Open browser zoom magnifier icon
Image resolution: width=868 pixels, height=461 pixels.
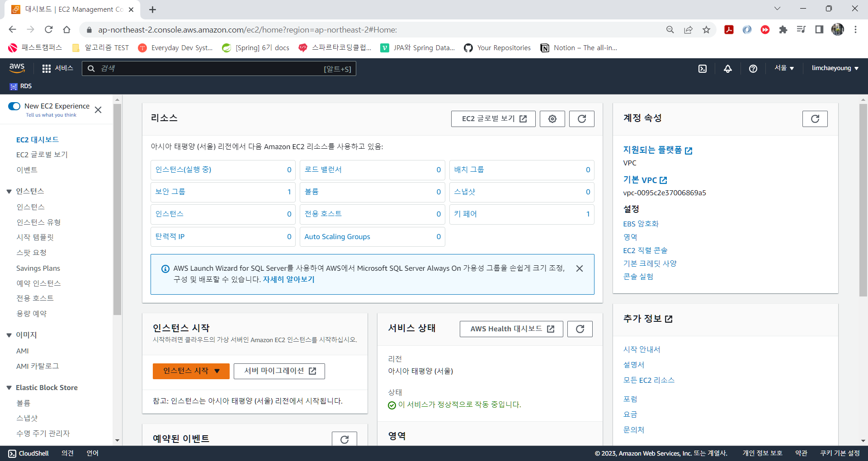click(x=670, y=30)
